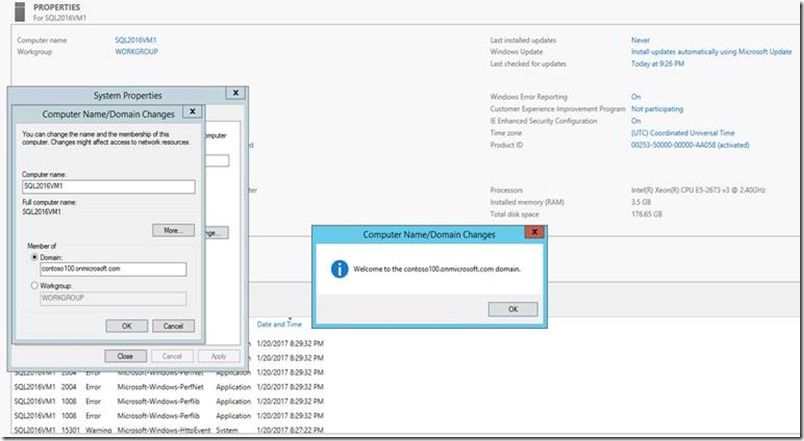Click the Today at 9:26 PM link
Image resolution: width=804 pixels, height=441 pixels.
[x=657, y=64]
